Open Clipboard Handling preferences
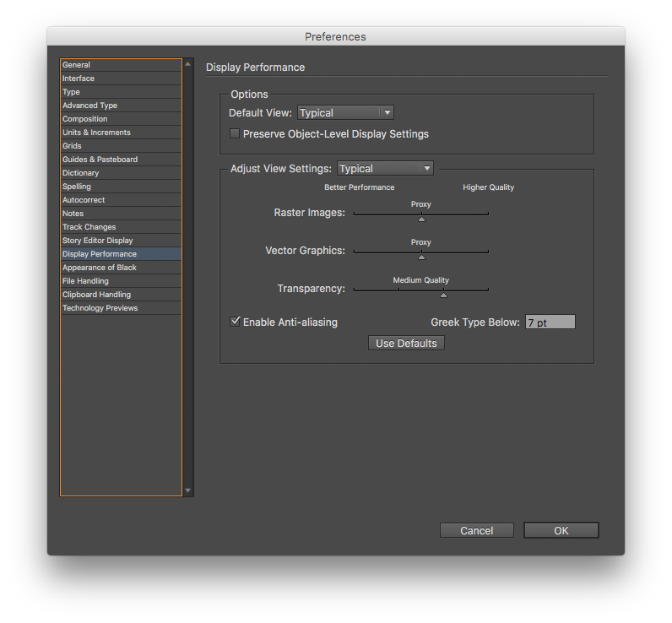The height and width of the screenshot is (623, 672). (121, 295)
